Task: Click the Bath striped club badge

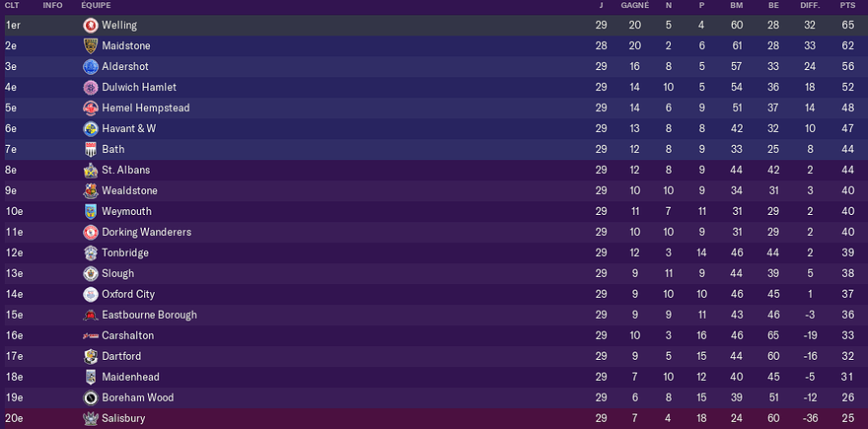Action: (x=91, y=149)
